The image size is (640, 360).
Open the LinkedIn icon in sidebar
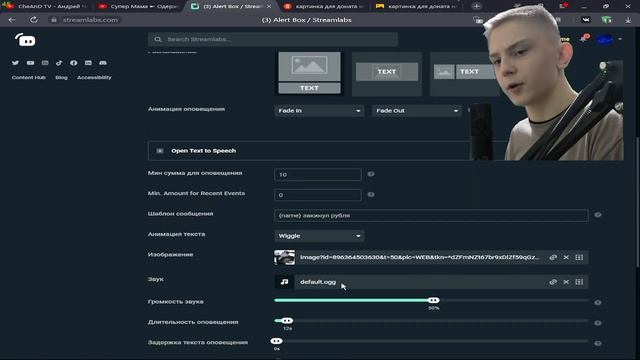88,63
